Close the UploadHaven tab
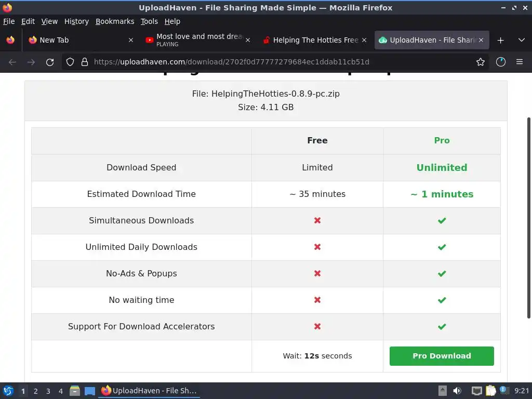532x399 pixels. pos(481,40)
